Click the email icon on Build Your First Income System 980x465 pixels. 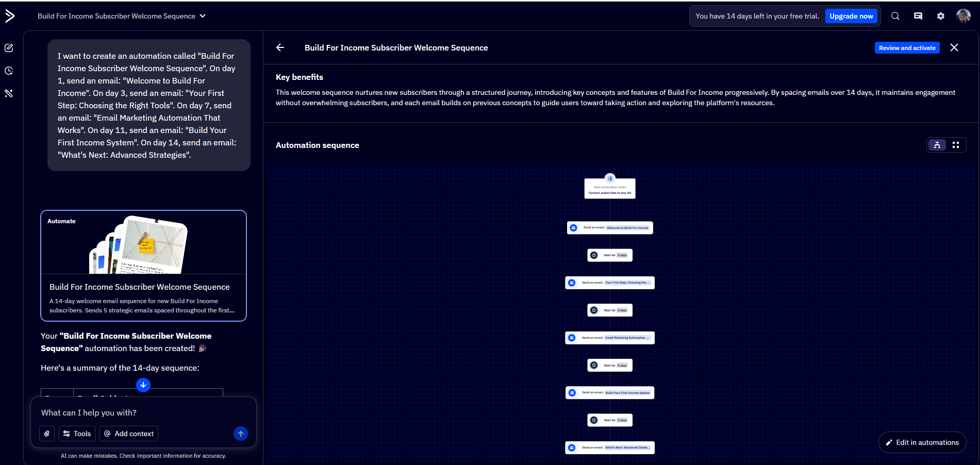coord(572,393)
